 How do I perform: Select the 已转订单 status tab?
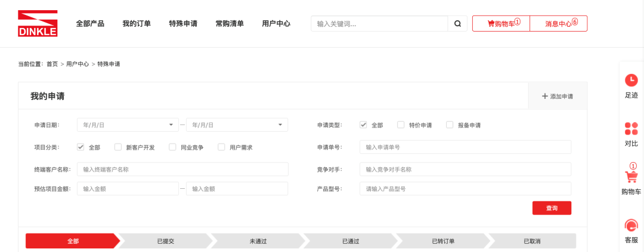click(442, 241)
